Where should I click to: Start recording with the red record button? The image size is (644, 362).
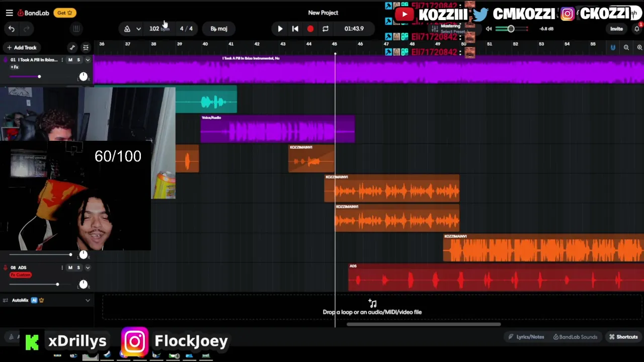coord(310,29)
